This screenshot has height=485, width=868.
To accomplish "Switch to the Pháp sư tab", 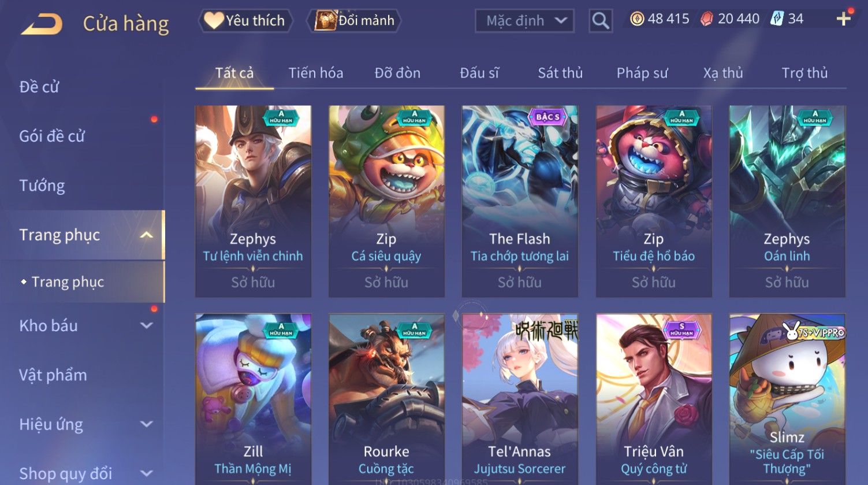I will [642, 73].
